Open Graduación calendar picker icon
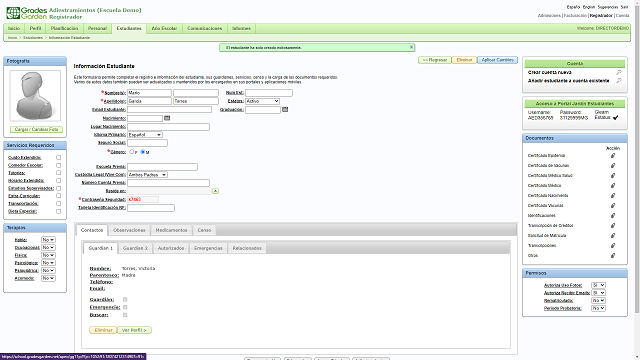The width and height of the screenshot is (640, 360). click(x=285, y=109)
